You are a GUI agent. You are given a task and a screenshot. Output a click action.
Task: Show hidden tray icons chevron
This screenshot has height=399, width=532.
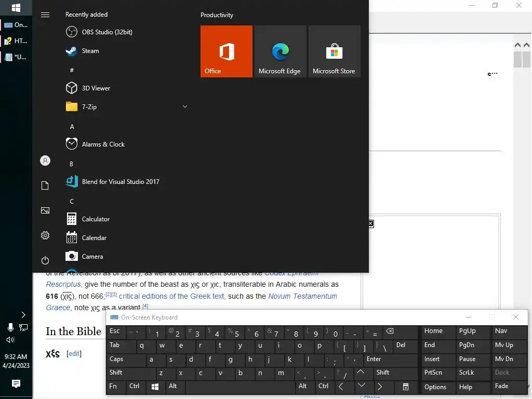[x=23, y=315]
